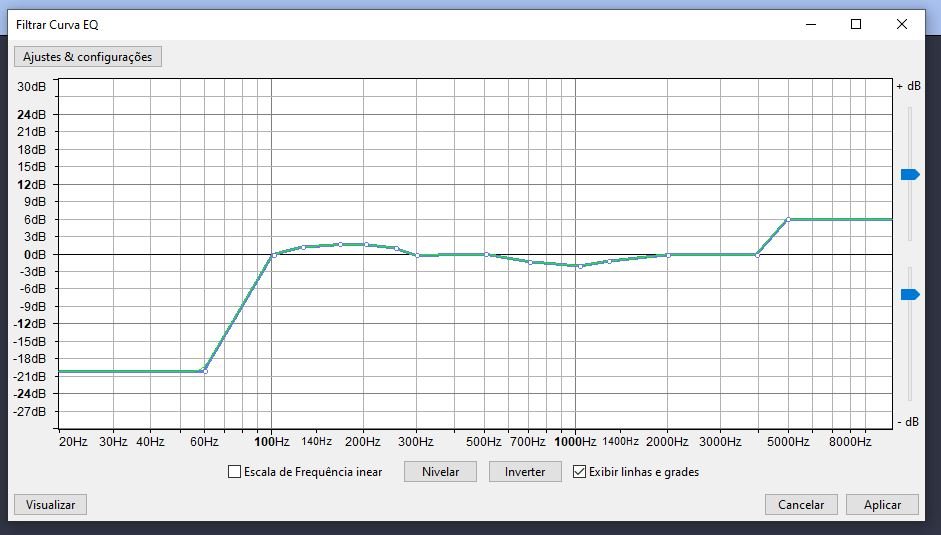The image size is (941, 535).
Task: Maximize the Filtrar Curva EQ window
Action: tap(856, 24)
